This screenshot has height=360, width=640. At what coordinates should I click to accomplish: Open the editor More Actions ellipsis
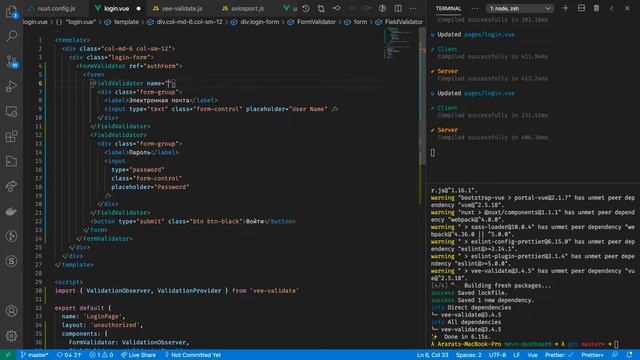point(413,8)
